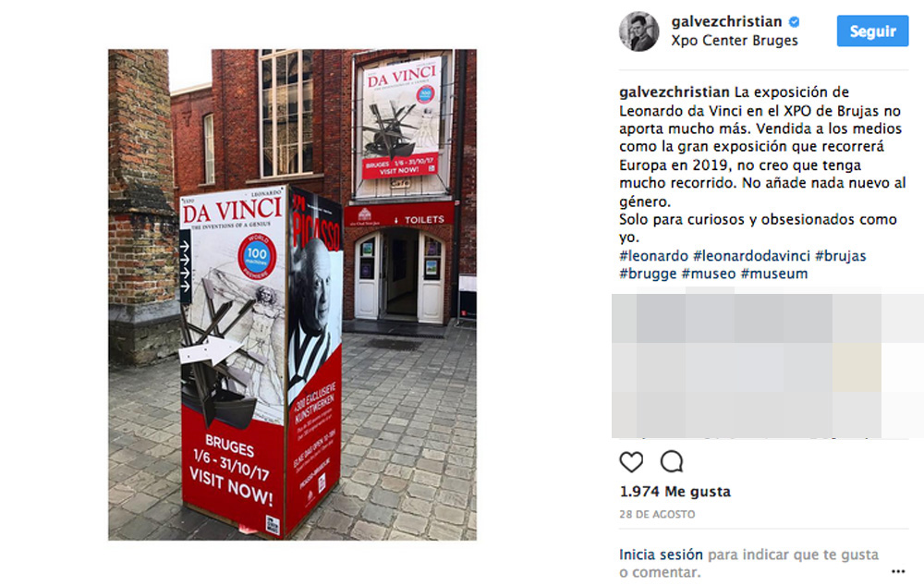Image resolution: width=924 pixels, height=586 pixels.
Task: Open the three-dots more options menu
Action: tap(898, 571)
